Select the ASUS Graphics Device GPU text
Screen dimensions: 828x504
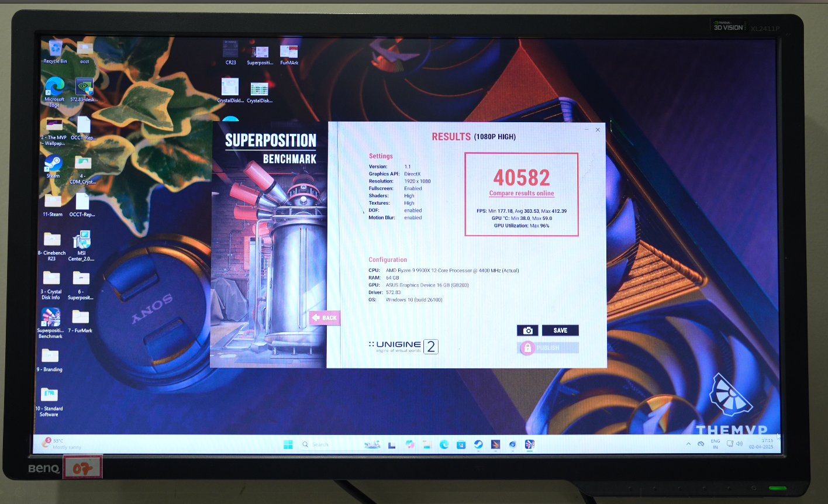click(x=427, y=285)
